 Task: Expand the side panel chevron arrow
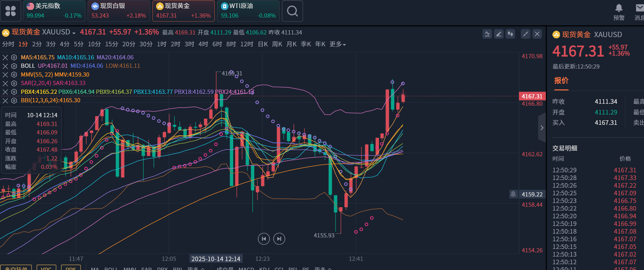click(x=542, y=128)
